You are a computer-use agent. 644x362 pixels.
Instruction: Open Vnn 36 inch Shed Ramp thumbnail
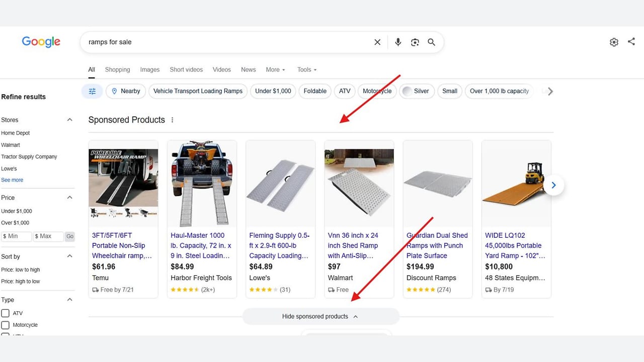359,184
